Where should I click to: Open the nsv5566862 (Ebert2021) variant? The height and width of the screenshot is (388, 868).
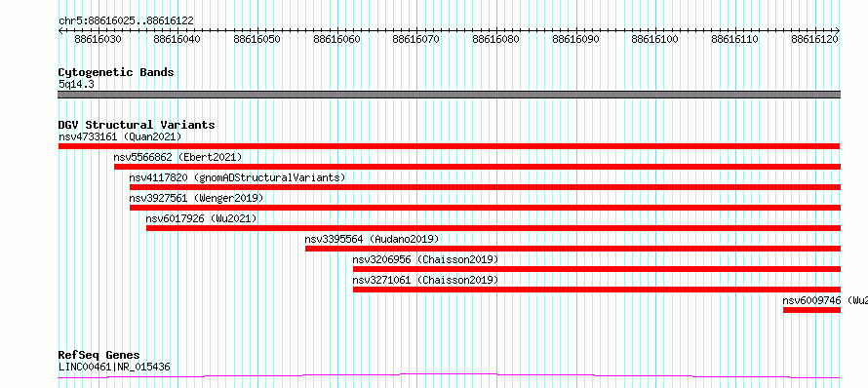[x=178, y=157]
